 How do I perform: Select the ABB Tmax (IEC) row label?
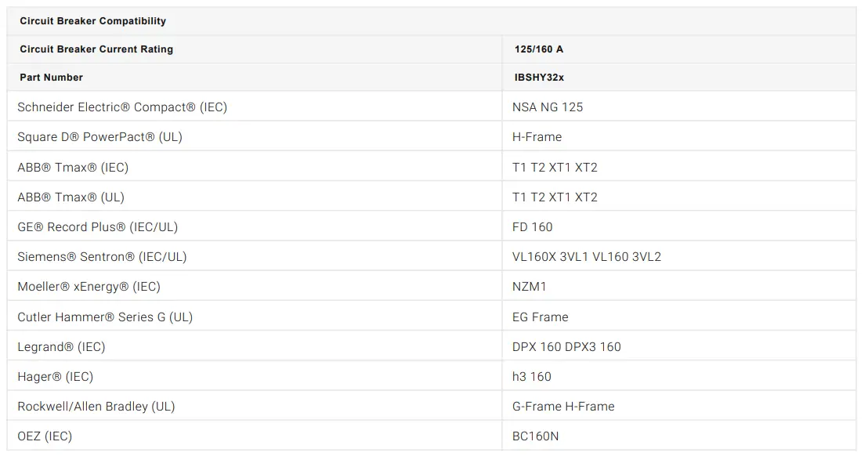coord(73,168)
